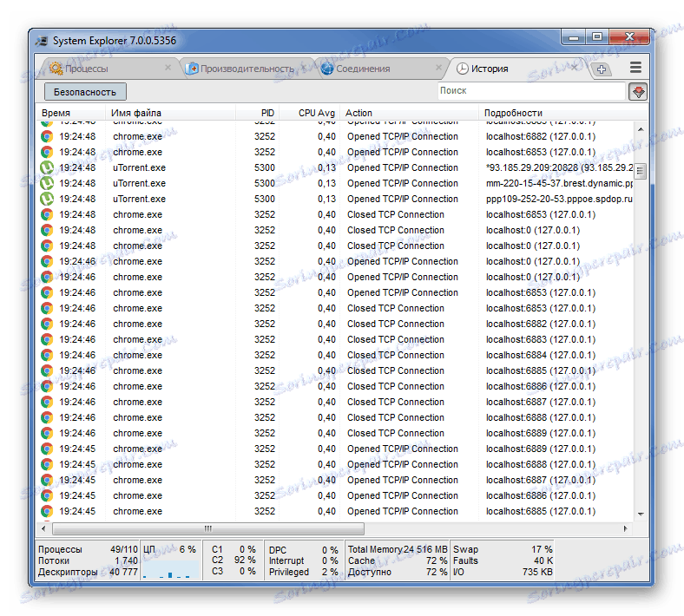Add a new tab with plus icon
This screenshot has height=616, width=684.
(x=602, y=69)
